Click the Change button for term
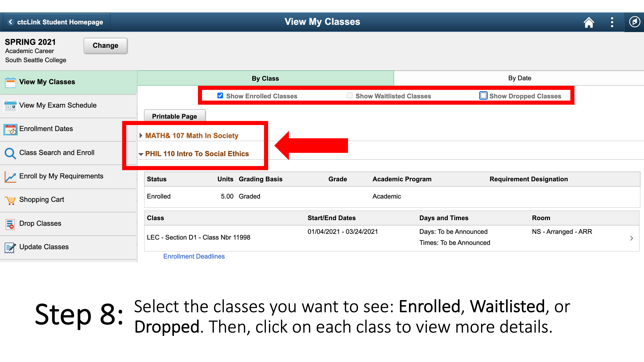Viewport: 644px width, 362px height. pos(105,45)
